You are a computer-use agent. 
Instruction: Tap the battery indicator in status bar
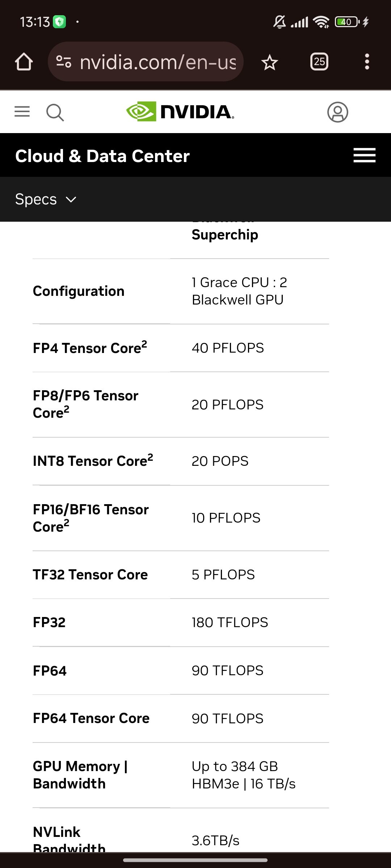347,22
